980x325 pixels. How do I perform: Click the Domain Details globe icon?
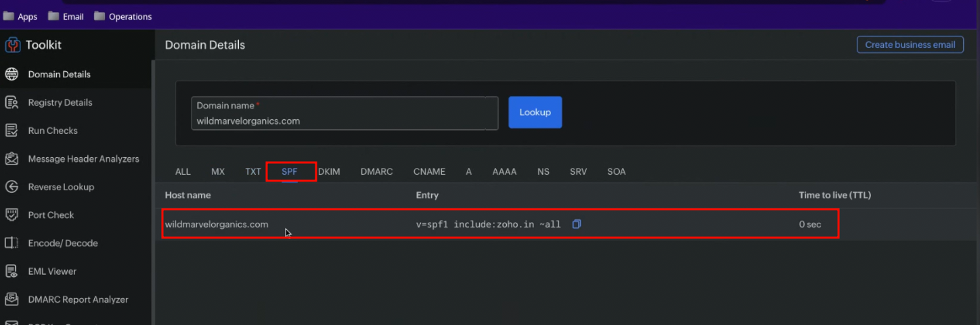tap(12, 74)
